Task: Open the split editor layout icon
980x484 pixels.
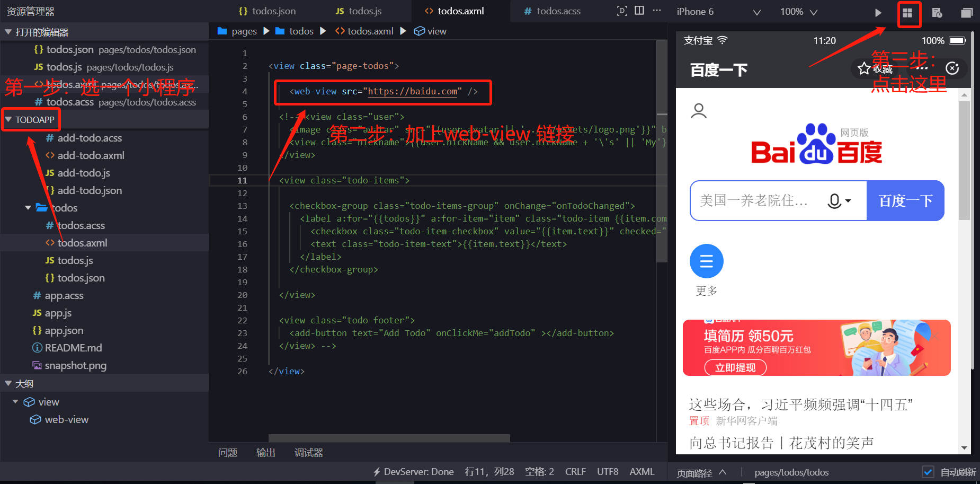Action: (x=640, y=11)
